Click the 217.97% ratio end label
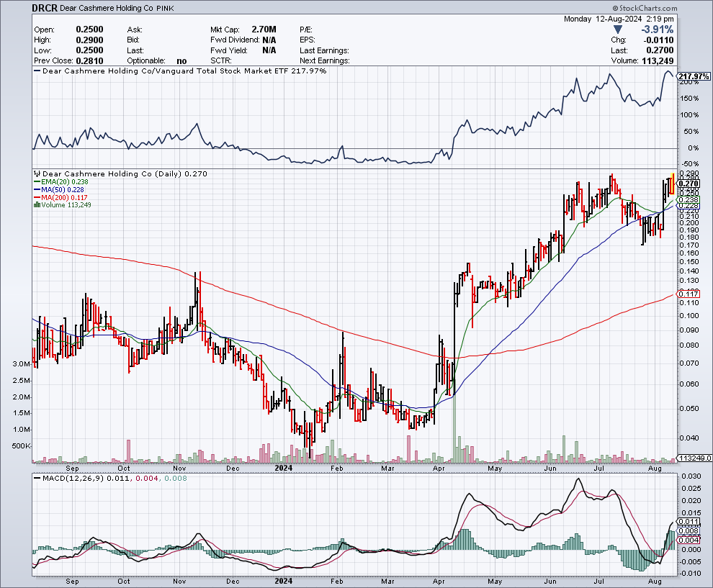 click(694, 76)
